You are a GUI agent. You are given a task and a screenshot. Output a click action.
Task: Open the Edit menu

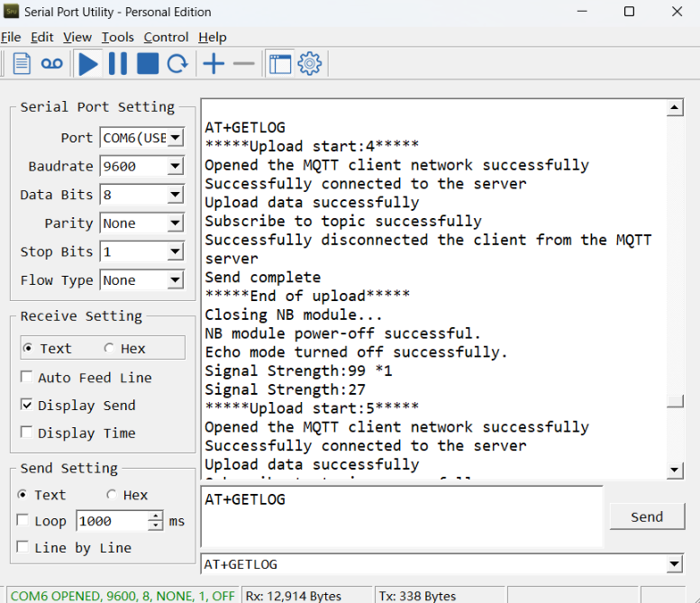click(42, 37)
